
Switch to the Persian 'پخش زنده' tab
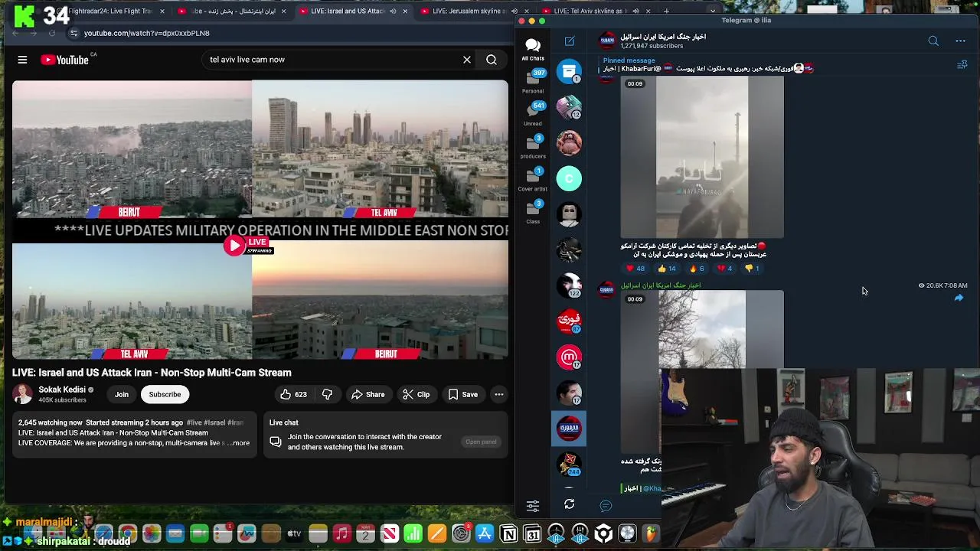click(x=230, y=11)
